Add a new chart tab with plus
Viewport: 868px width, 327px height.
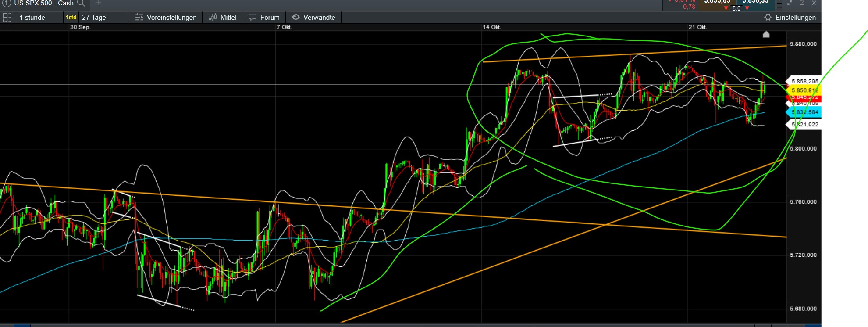[x=99, y=3]
